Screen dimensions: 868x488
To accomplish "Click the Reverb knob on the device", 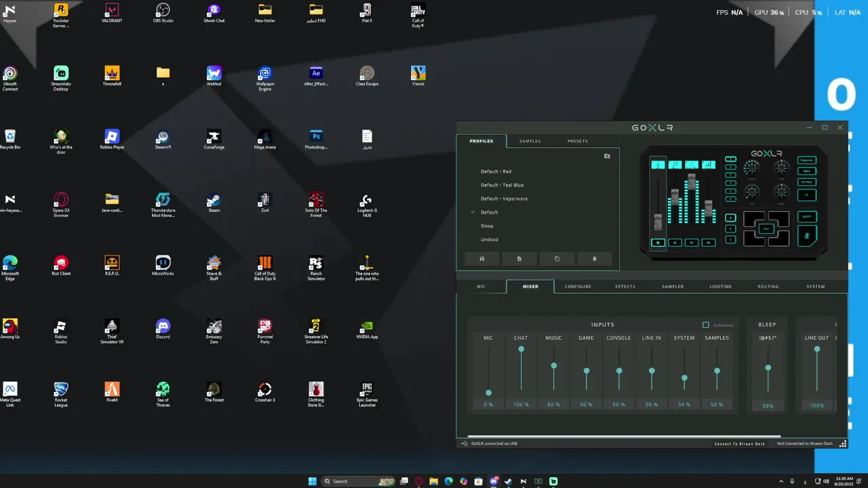I will tap(752, 167).
